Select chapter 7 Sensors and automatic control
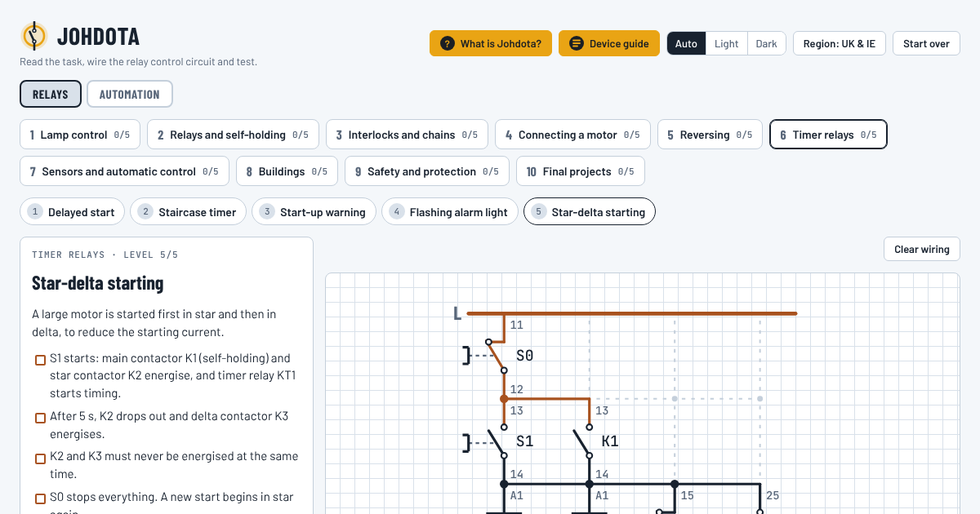The image size is (980, 514). [124, 171]
